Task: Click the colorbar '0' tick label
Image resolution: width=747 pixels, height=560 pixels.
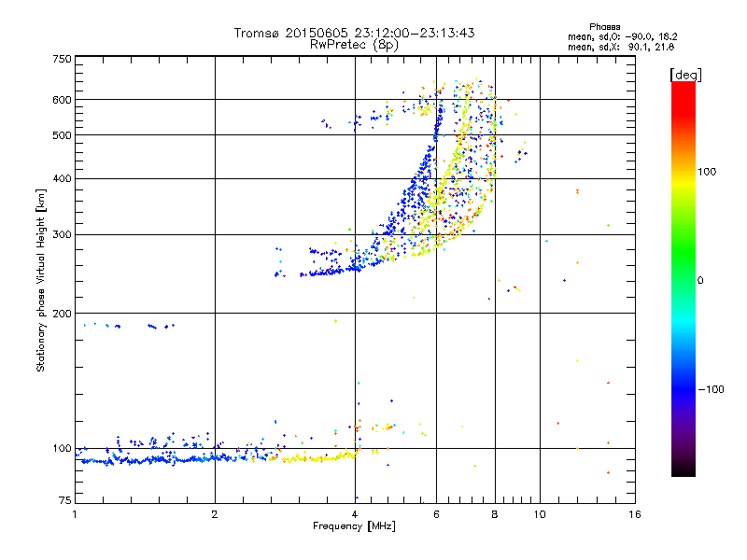Action: tap(700, 281)
